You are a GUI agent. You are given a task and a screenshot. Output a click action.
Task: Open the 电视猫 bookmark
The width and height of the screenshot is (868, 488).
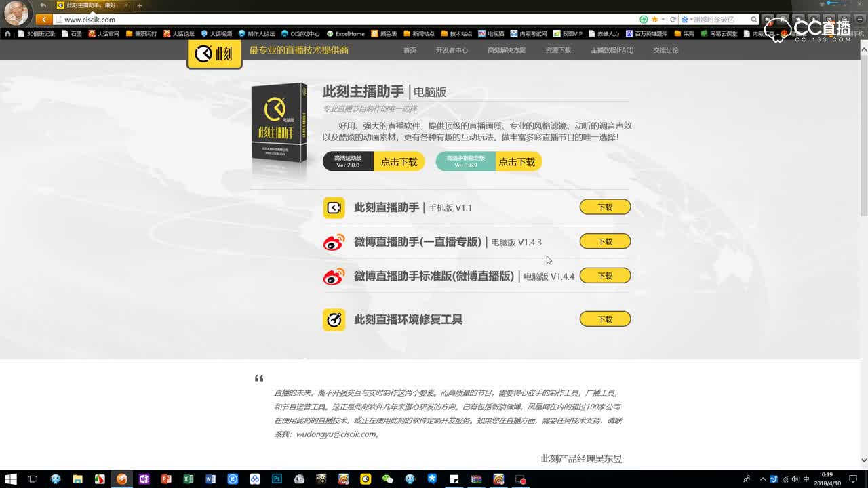pyautogui.click(x=491, y=33)
